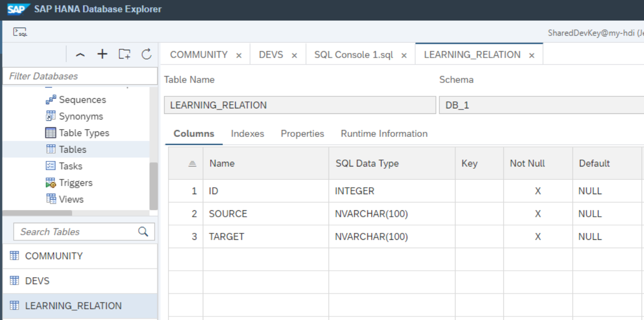Close the SQL Console 1.sql tab
The image size is (644, 320).
pos(404,55)
